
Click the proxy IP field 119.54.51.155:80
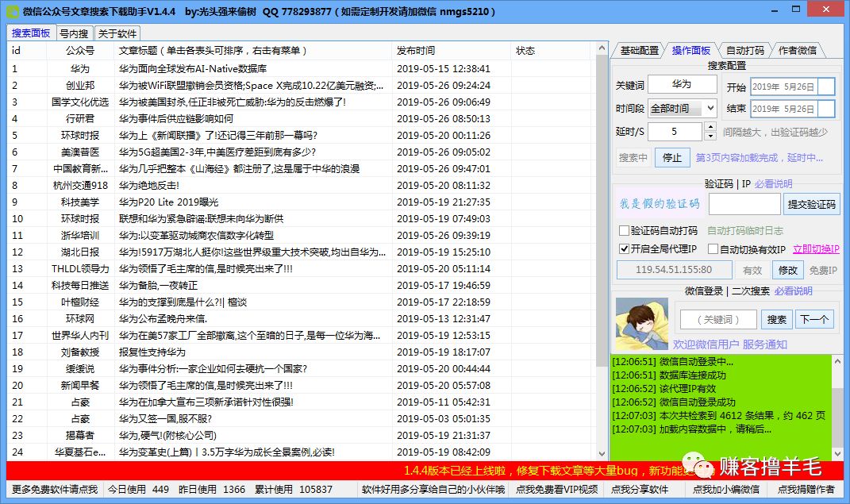pos(674,270)
